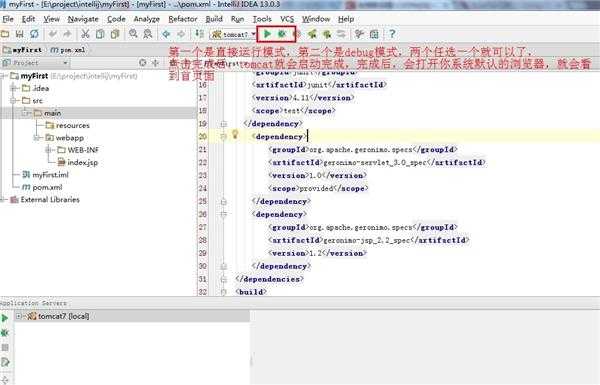
Task: Start tomcat7 in debug mode via bug icon
Action: coord(282,34)
